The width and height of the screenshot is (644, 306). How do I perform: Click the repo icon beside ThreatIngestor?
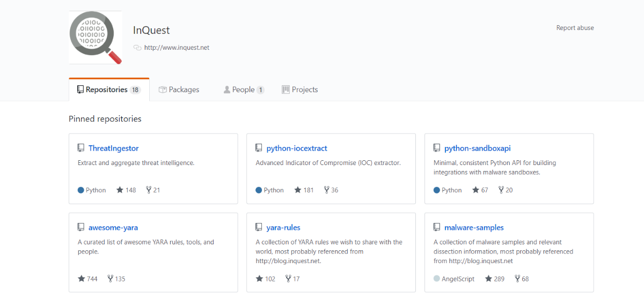(x=81, y=148)
